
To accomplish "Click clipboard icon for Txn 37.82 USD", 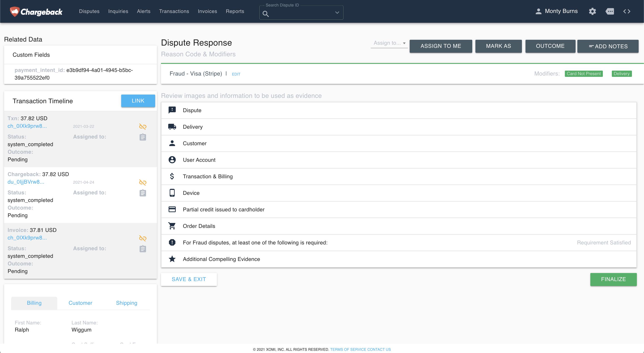I will click(x=143, y=137).
